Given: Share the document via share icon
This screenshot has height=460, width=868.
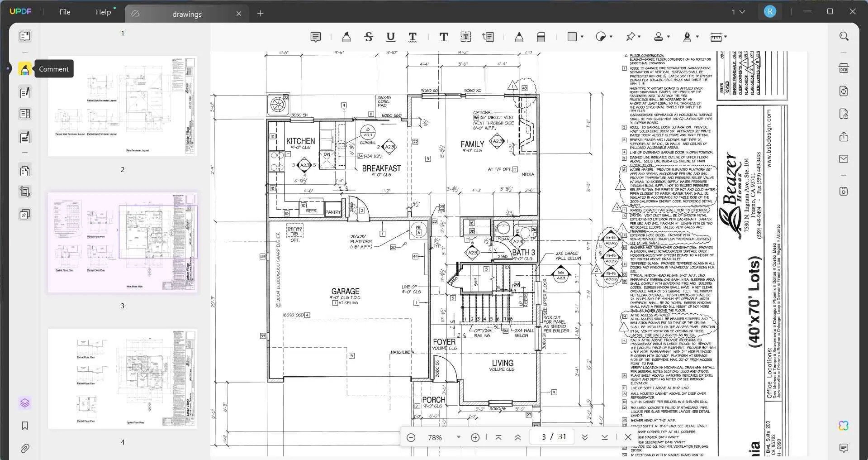Looking at the screenshot, I should coord(844,136).
